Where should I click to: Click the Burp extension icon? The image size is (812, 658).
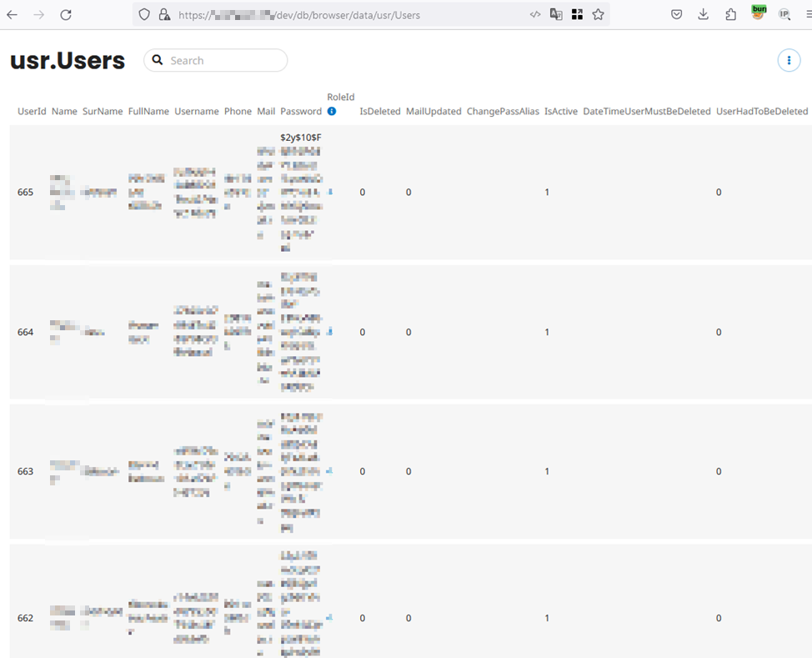click(758, 13)
